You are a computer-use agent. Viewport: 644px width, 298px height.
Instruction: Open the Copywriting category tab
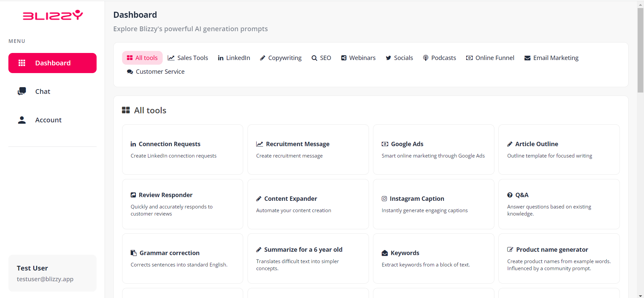coord(281,58)
